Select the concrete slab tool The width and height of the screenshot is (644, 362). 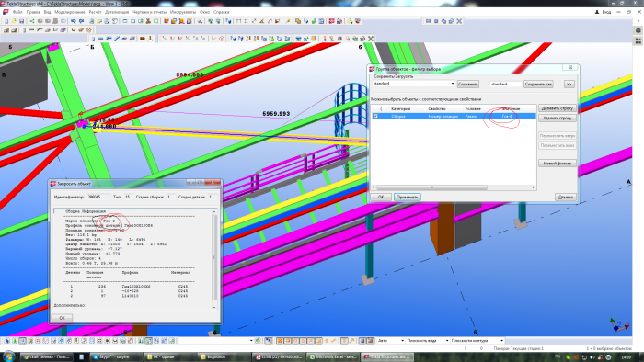point(48,30)
